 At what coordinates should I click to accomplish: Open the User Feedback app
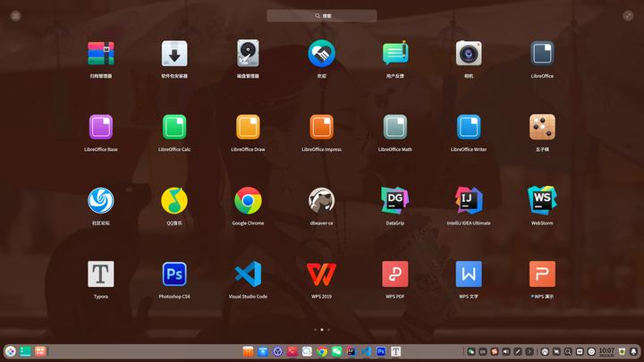pos(394,54)
